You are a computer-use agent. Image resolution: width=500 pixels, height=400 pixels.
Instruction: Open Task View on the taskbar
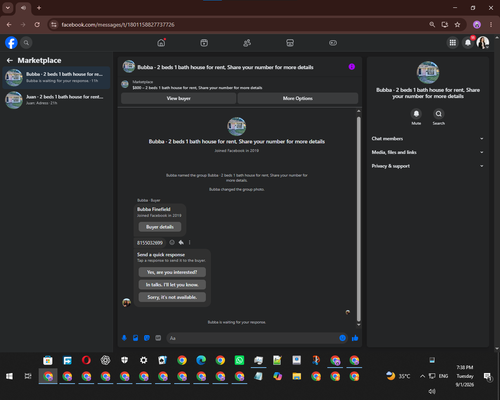tap(28, 376)
